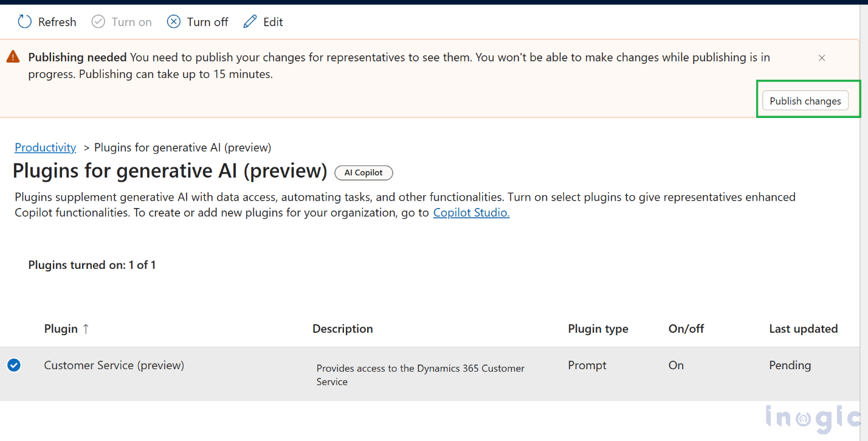Screen dimensions: 868x441
Task: Sort by the Plugin column header
Action: click(61, 329)
